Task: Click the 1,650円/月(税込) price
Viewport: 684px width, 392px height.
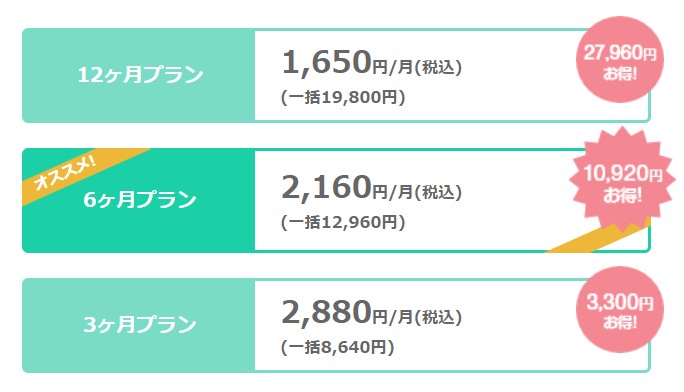Action: click(x=372, y=62)
